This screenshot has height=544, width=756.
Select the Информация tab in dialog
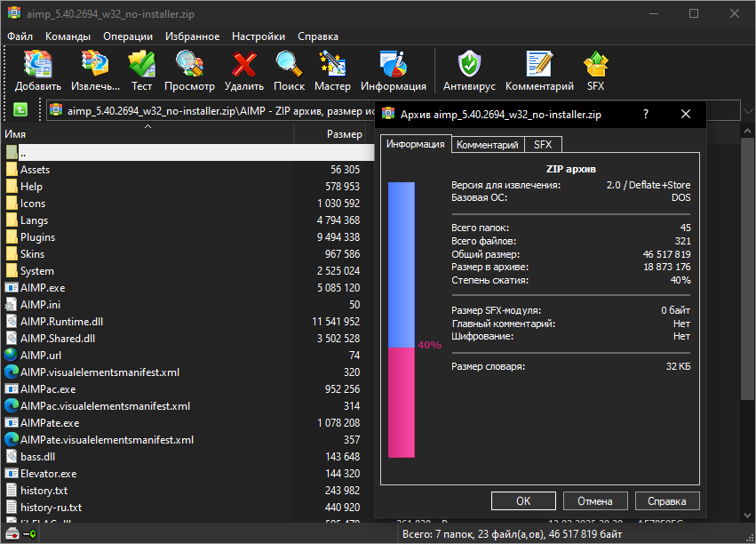(416, 144)
